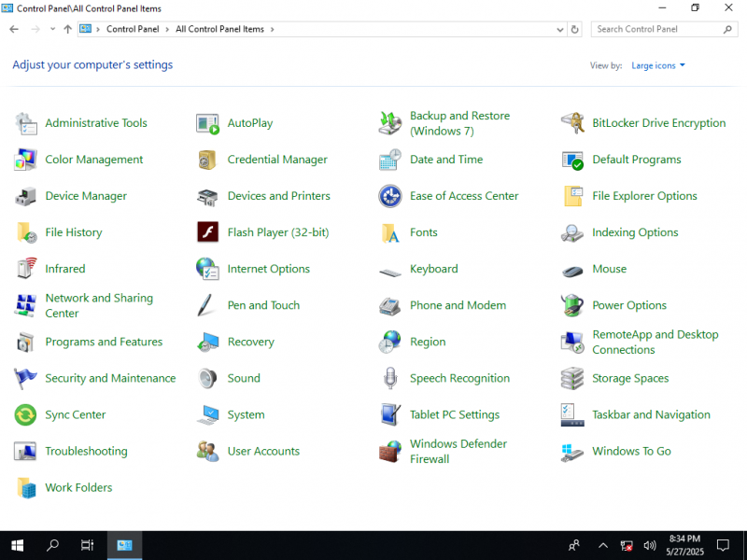Select Control Panel in the breadcrumb

[x=133, y=30]
